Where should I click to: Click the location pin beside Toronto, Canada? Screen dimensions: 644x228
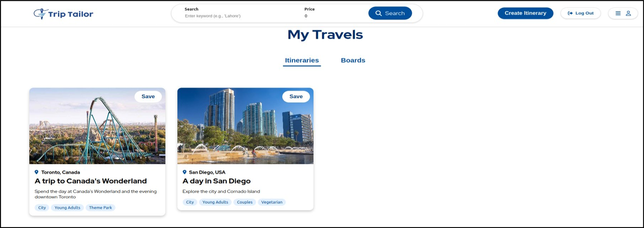[36, 172]
